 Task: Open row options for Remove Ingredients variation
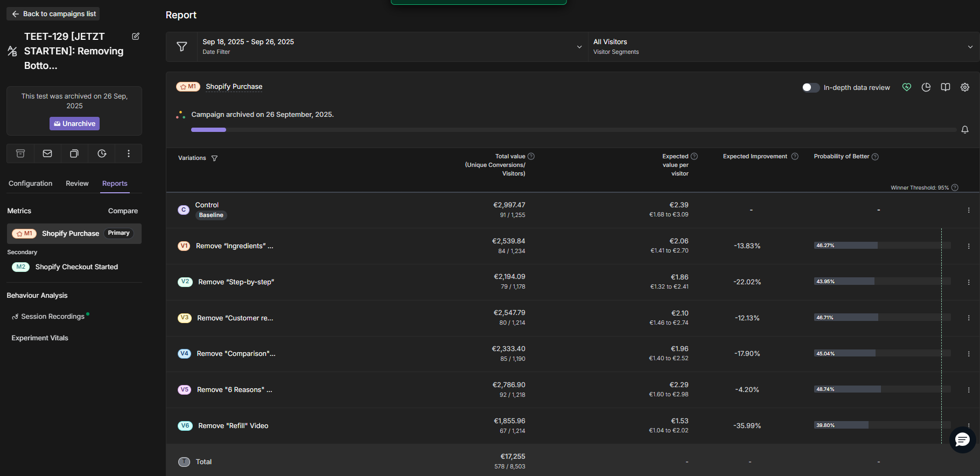click(x=969, y=246)
